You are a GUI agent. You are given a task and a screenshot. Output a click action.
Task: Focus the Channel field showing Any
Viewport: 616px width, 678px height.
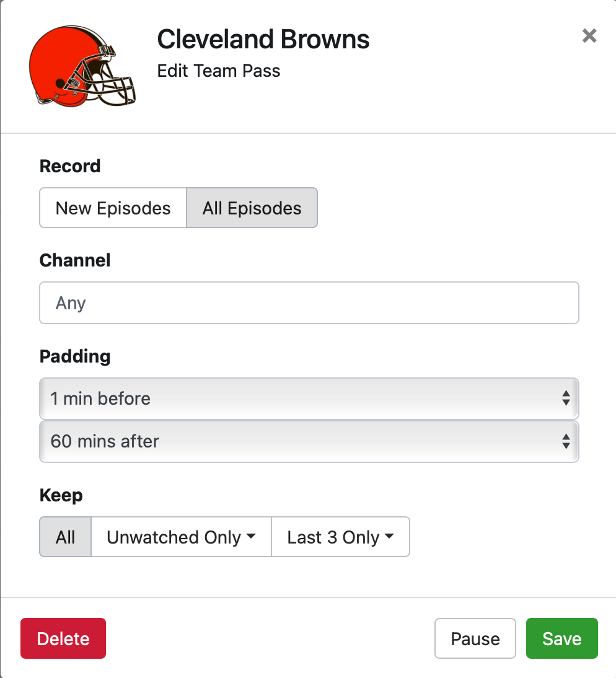309,303
